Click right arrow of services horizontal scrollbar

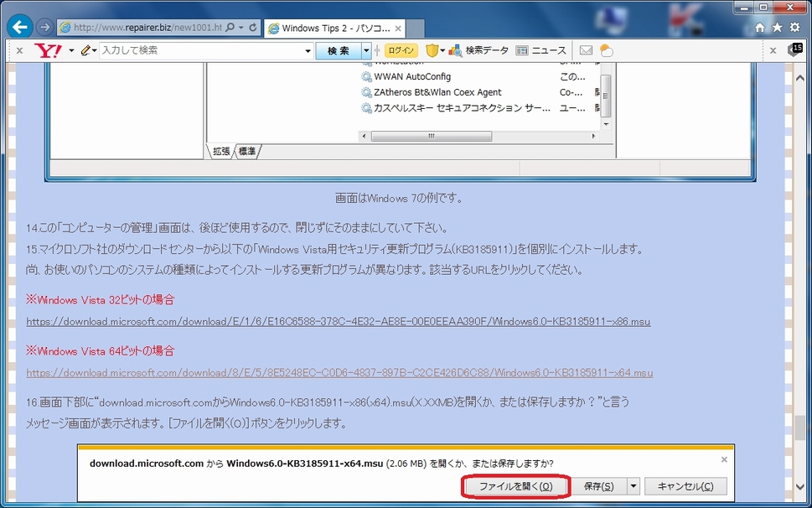point(593,136)
